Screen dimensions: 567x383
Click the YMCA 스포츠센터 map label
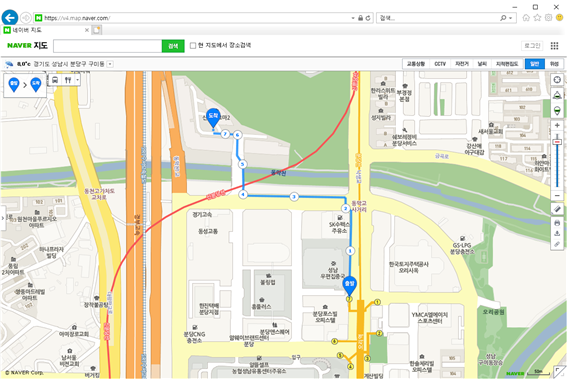pos(430,318)
